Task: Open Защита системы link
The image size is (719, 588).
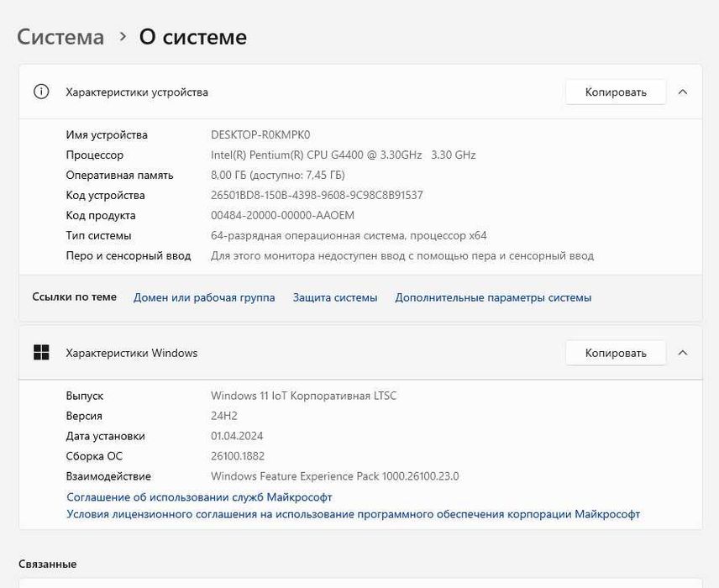Action: coord(335,297)
